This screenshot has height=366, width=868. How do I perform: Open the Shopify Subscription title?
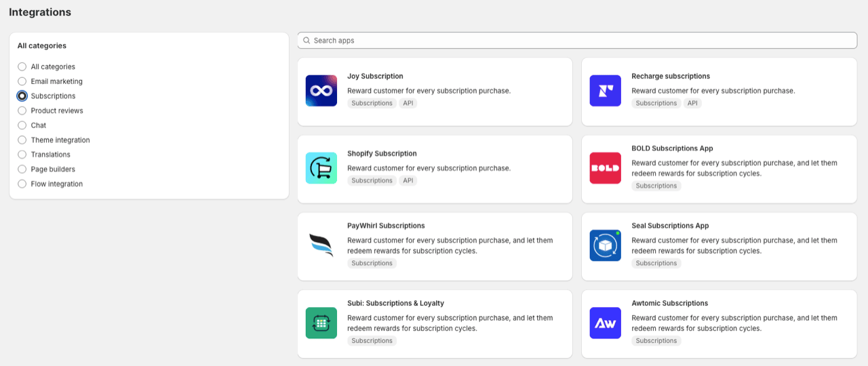(382, 154)
